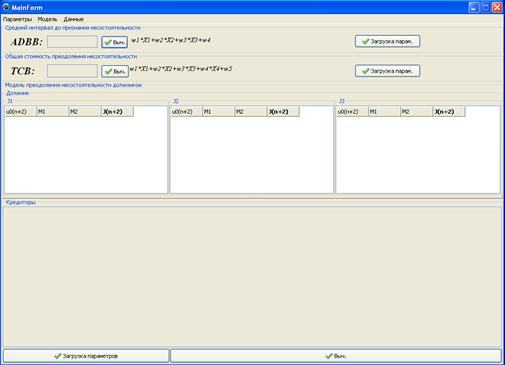Click the empty Кредиторы panel area
The width and height of the screenshot is (505, 365).
point(252,276)
